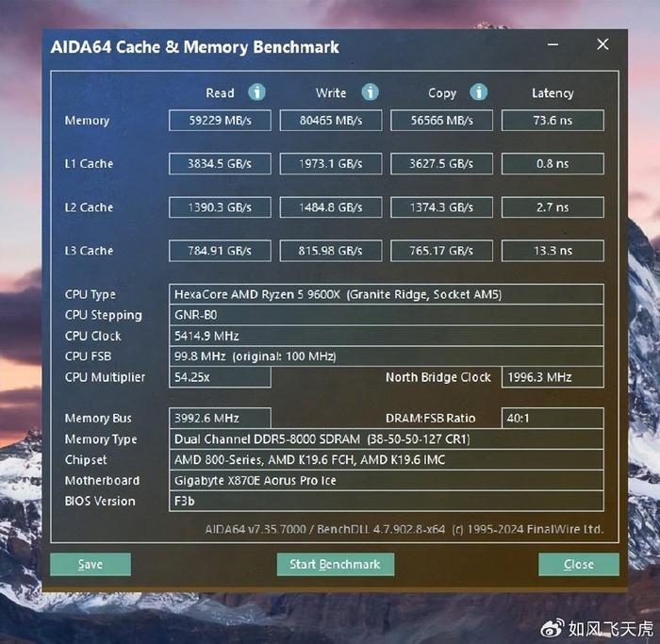The height and width of the screenshot is (644, 660).
Task: Click the CPU Multiplier label
Action: [105, 377]
